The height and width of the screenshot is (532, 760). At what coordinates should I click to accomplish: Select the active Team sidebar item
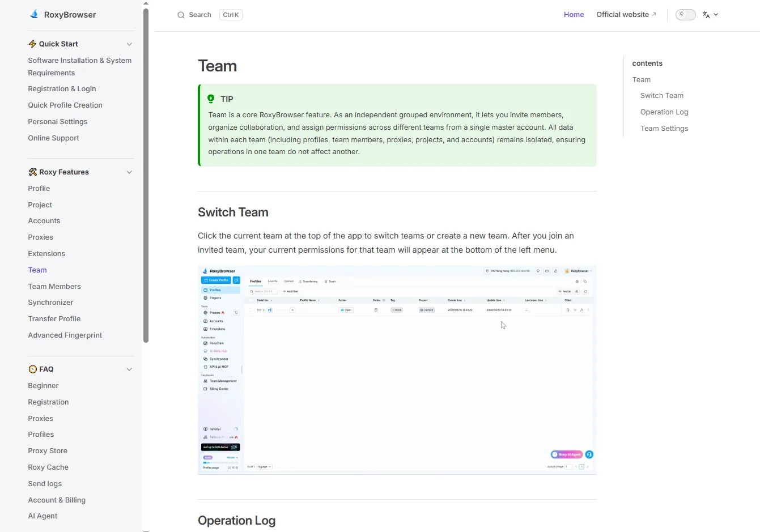point(37,270)
